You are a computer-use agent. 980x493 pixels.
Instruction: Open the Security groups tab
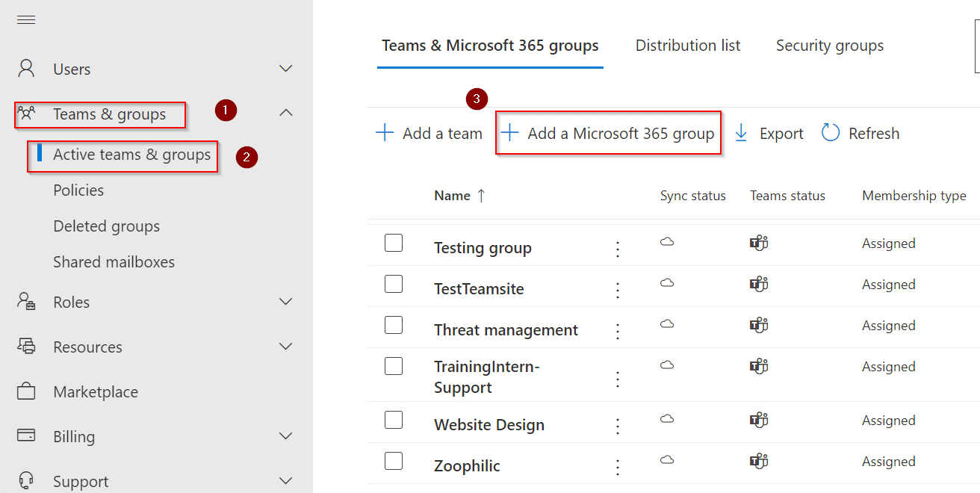[829, 46]
